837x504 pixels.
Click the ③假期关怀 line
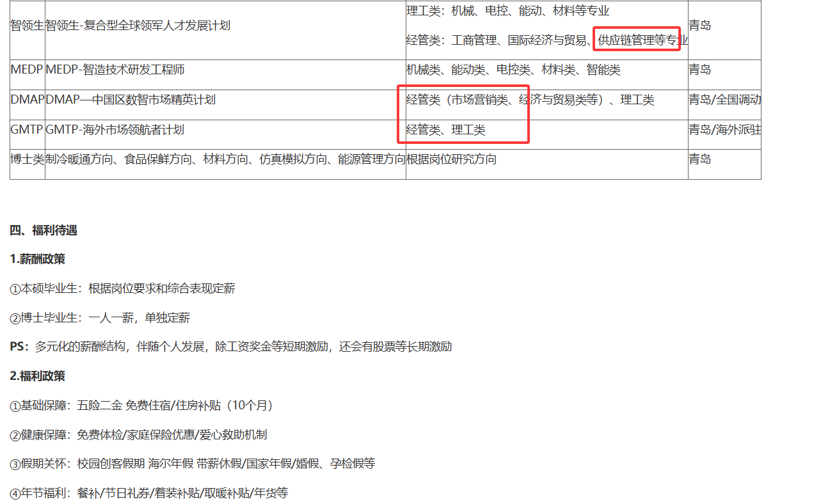point(192,464)
